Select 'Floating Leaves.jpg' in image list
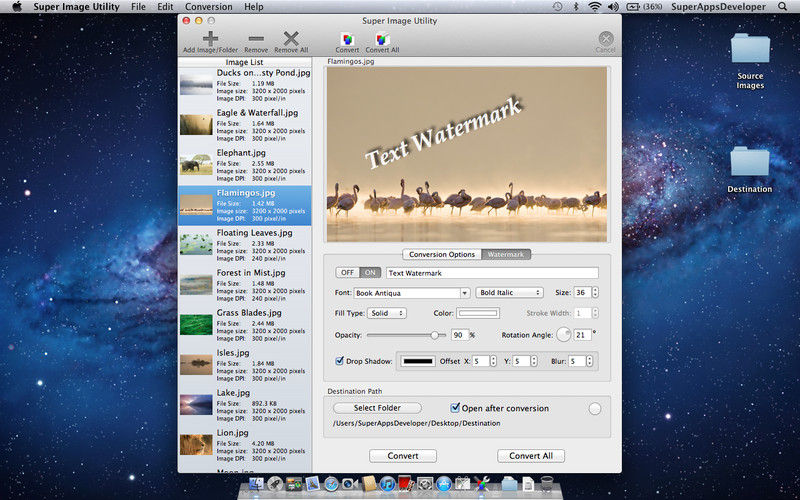The width and height of the screenshot is (800, 500). [244, 244]
